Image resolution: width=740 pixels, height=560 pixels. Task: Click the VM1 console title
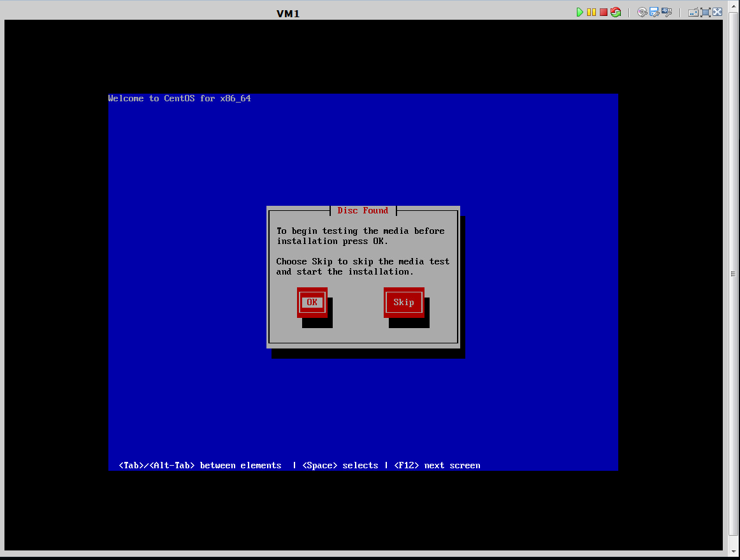pos(288,13)
